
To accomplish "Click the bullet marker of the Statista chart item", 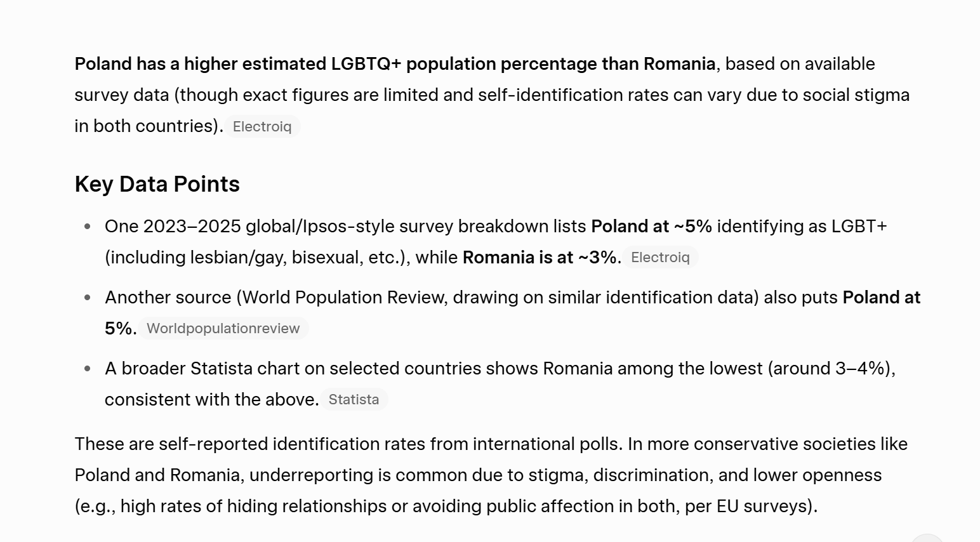I will 88,369.
